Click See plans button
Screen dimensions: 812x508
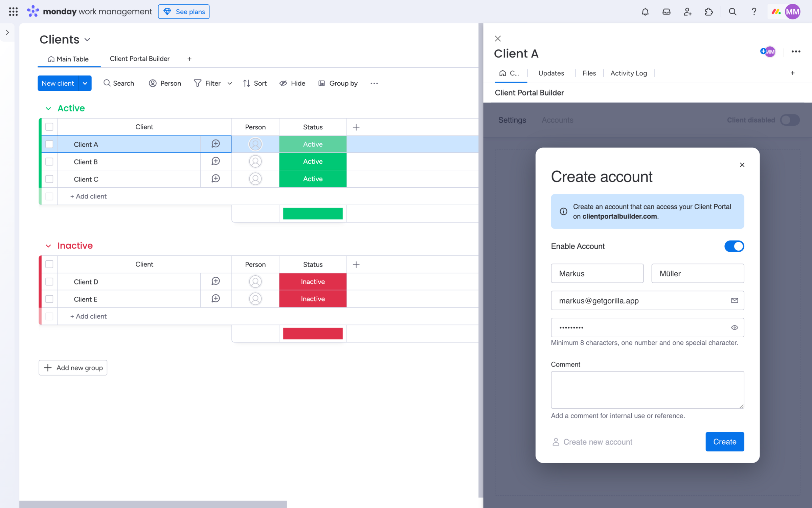point(184,12)
